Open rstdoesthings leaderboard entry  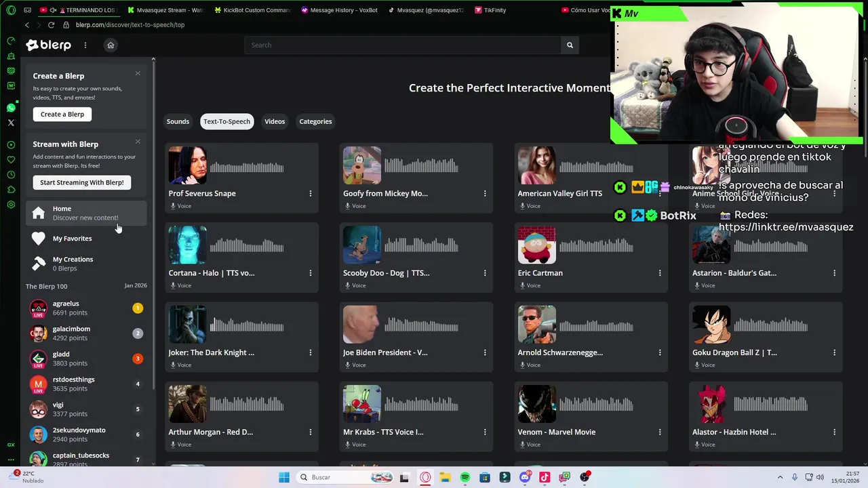(x=86, y=384)
